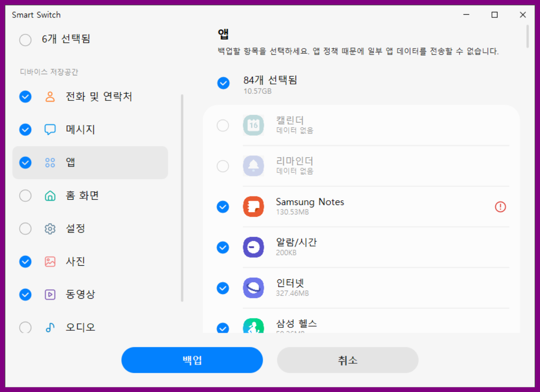Open the 메시지 category
The image size is (540, 392).
point(90,130)
